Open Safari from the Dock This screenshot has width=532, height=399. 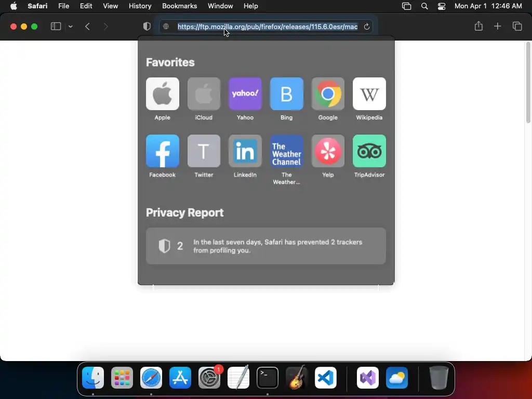151,378
